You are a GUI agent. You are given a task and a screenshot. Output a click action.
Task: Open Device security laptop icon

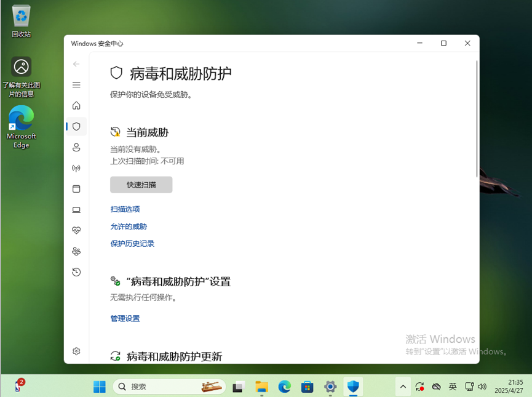click(x=76, y=210)
